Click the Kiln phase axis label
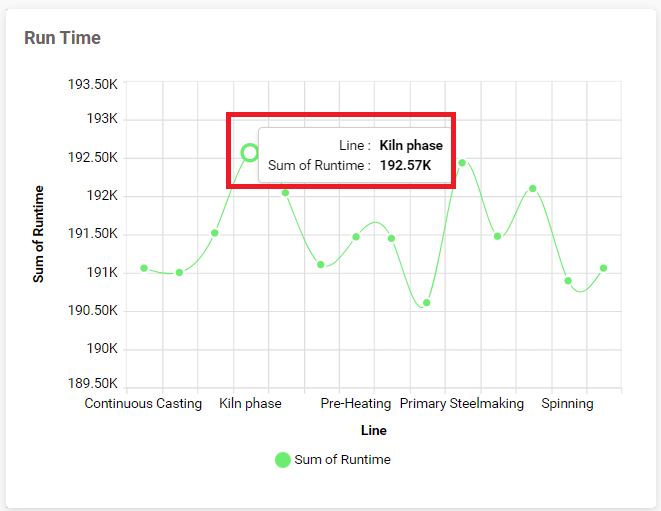 pyautogui.click(x=250, y=403)
